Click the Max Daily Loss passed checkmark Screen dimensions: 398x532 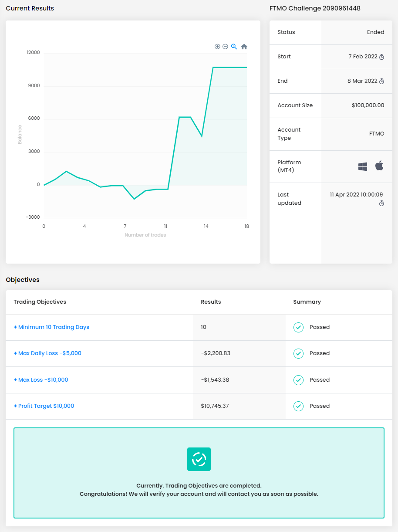tap(298, 353)
